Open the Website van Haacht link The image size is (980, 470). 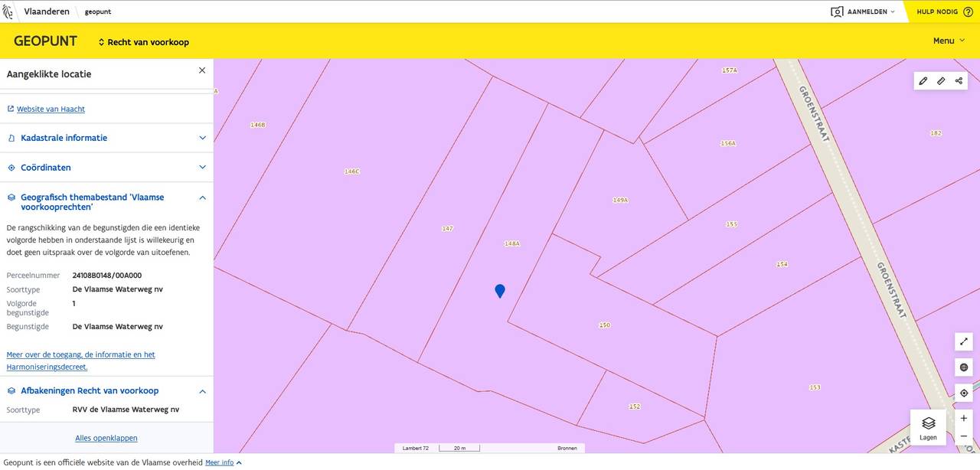51,109
